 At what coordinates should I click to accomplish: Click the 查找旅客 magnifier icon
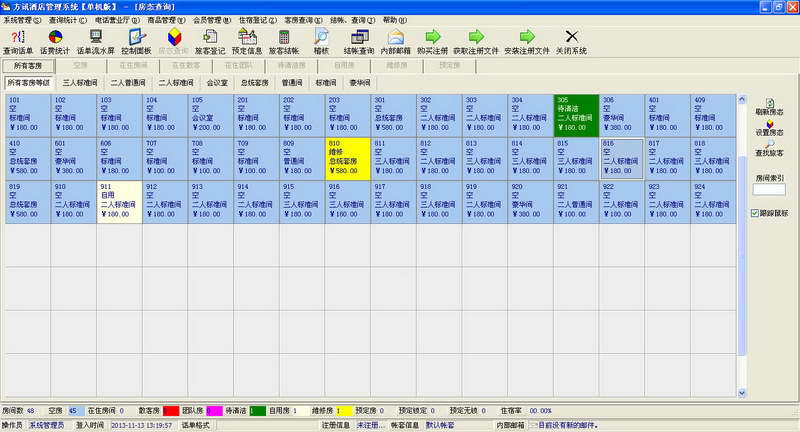(769, 148)
